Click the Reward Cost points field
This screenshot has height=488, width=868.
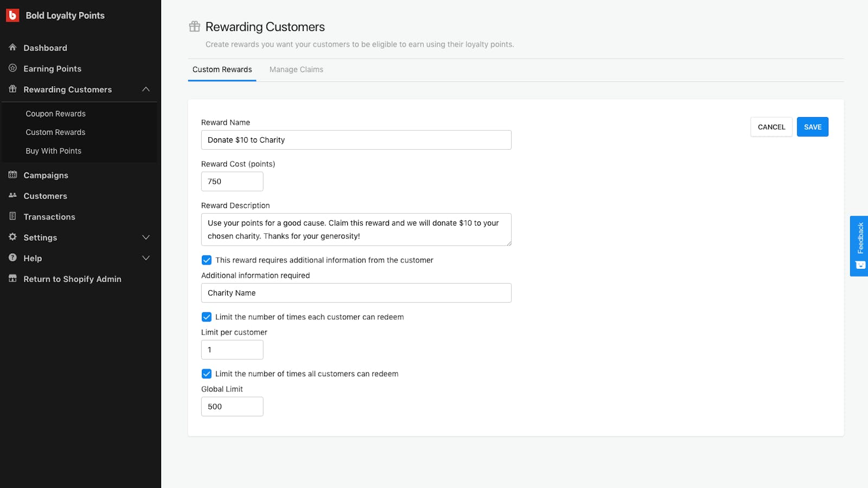tap(232, 182)
